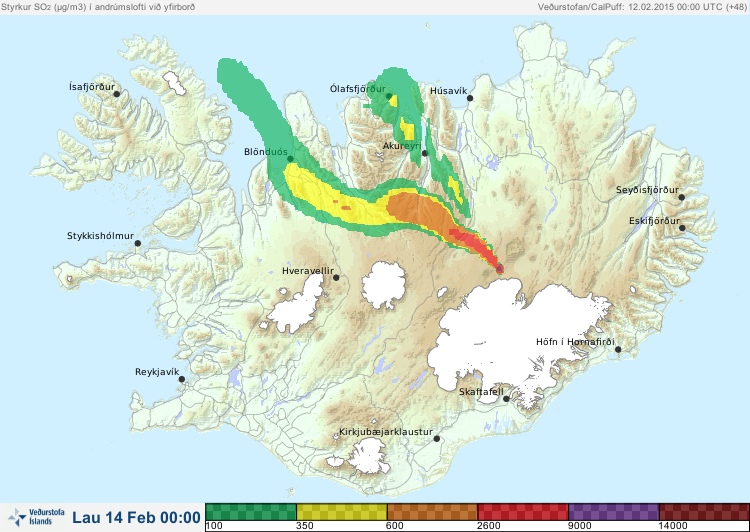Click the Seyðisfjörður label text
This screenshot has height=532, width=750.
(647, 190)
